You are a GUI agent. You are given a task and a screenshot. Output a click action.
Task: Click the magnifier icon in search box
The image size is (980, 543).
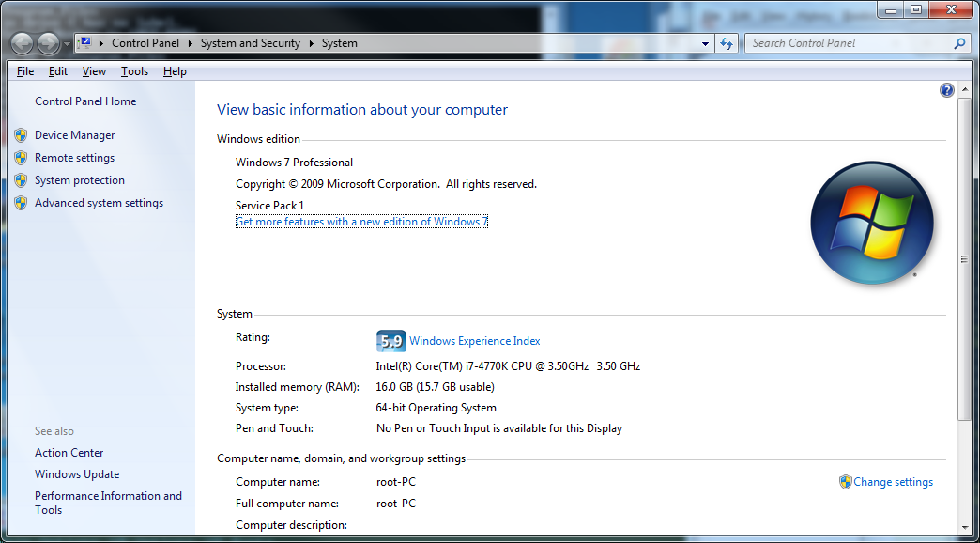pos(959,43)
